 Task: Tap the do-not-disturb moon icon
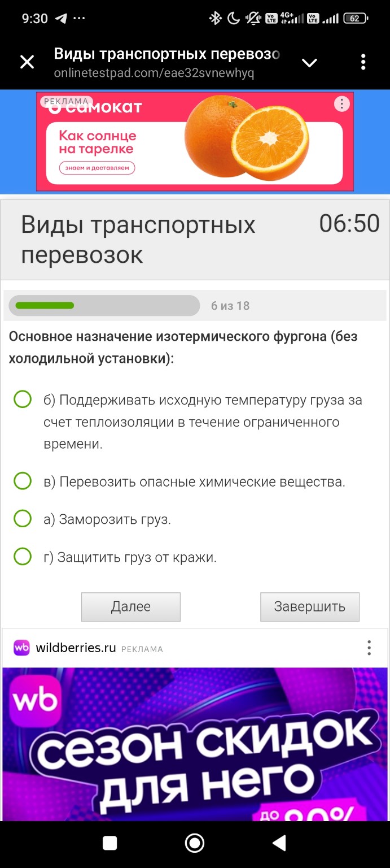233,18
